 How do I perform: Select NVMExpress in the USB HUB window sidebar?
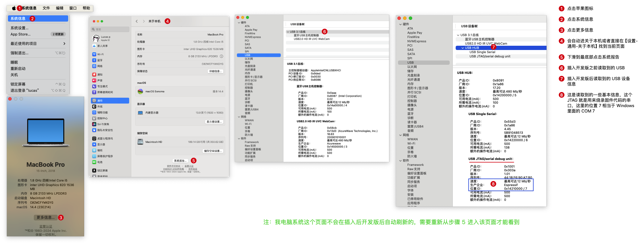point(417,41)
